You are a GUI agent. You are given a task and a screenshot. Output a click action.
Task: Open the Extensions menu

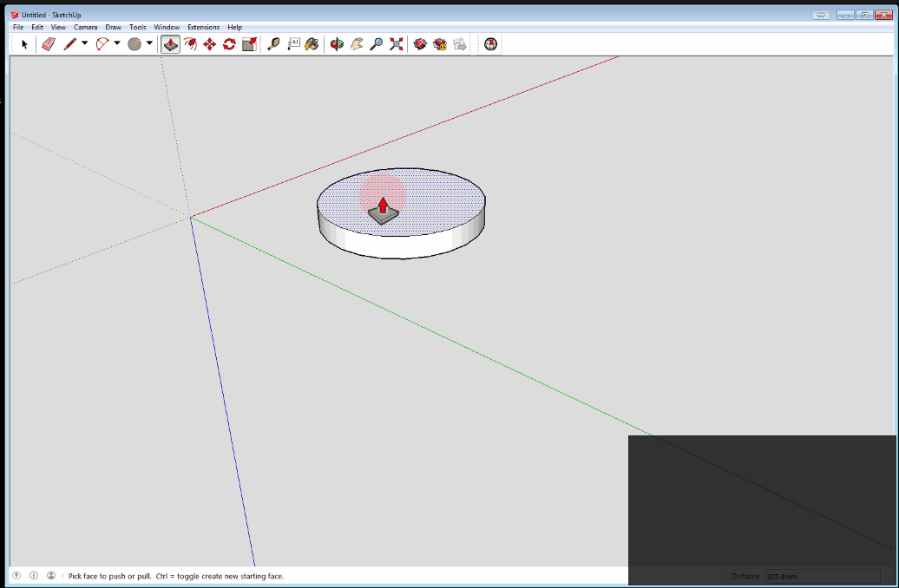[x=204, y=28]
